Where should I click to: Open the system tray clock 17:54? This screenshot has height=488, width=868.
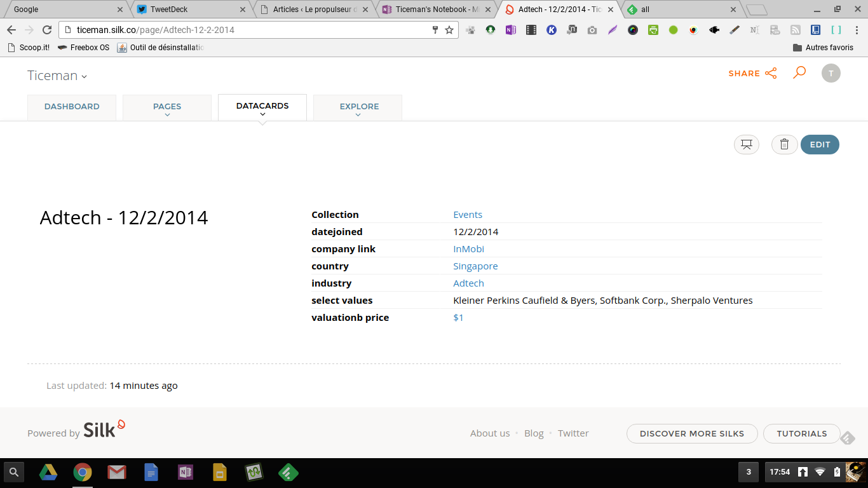pos(780,472)
